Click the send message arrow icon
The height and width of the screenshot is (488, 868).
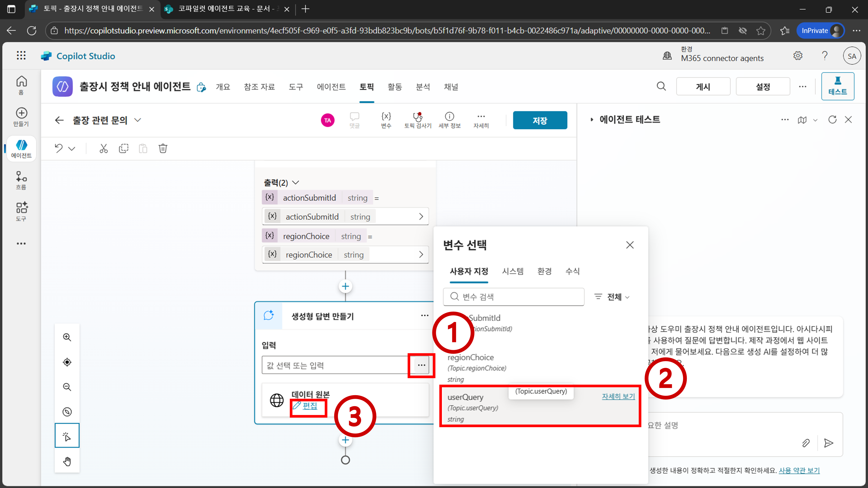tap(828, 443)
